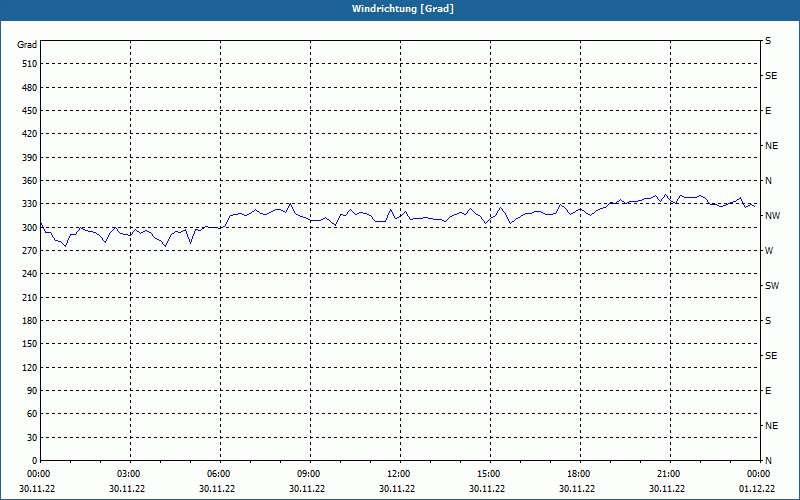Click the 240 value on the left axis
The height and width of the screenshot is (500, 800).
click(x=30, y=274)
